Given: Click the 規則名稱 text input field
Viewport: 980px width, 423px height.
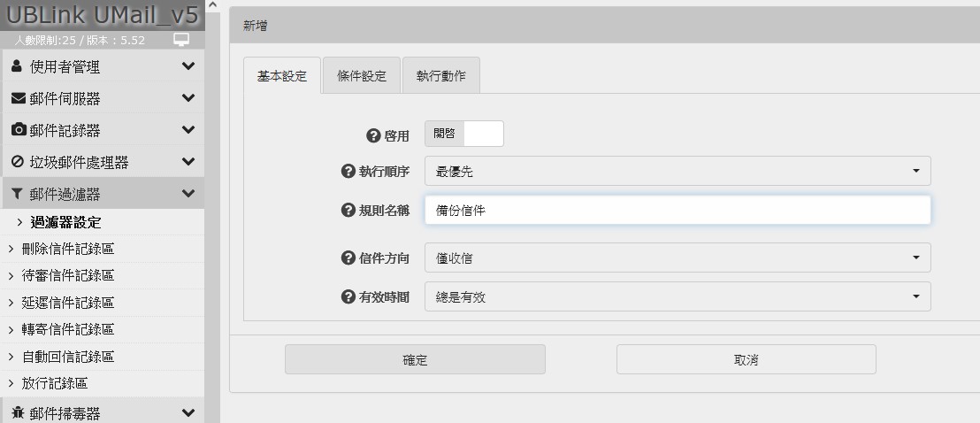Looking at the screenshot, I should 677,211.
